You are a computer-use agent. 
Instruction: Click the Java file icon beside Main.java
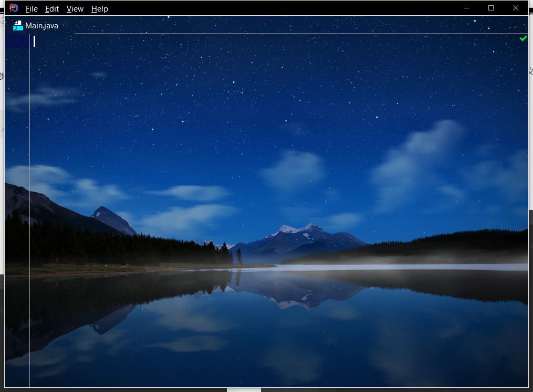(x=18, y=26)
